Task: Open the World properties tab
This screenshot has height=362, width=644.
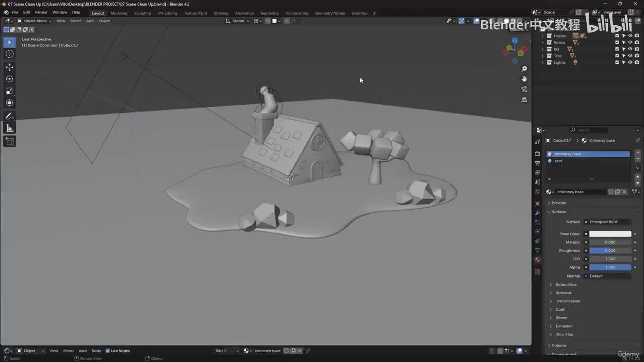Action: point(538,192)
